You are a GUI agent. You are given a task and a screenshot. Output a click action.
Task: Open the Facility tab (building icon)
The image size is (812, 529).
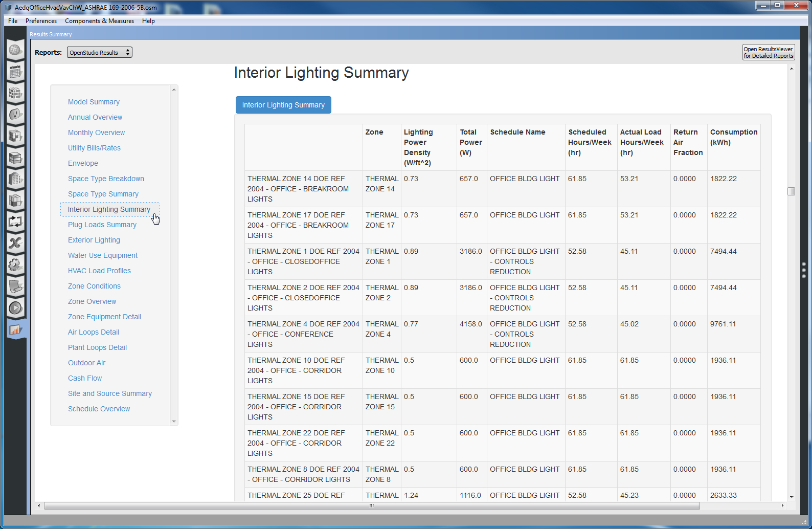(x=15, y=179)
